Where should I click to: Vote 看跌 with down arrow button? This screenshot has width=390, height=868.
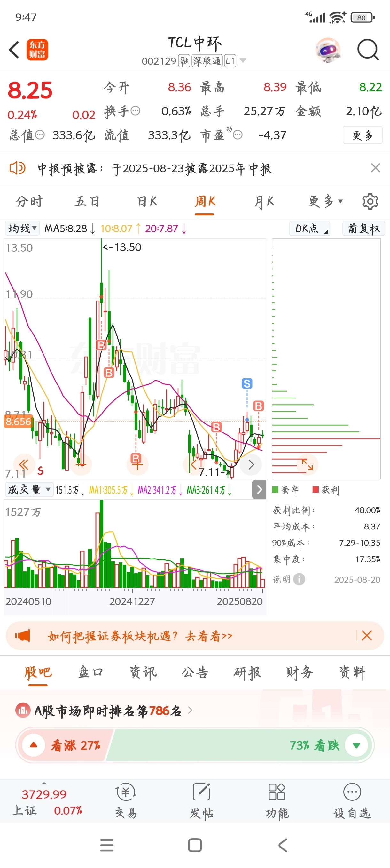pos(356,745)
